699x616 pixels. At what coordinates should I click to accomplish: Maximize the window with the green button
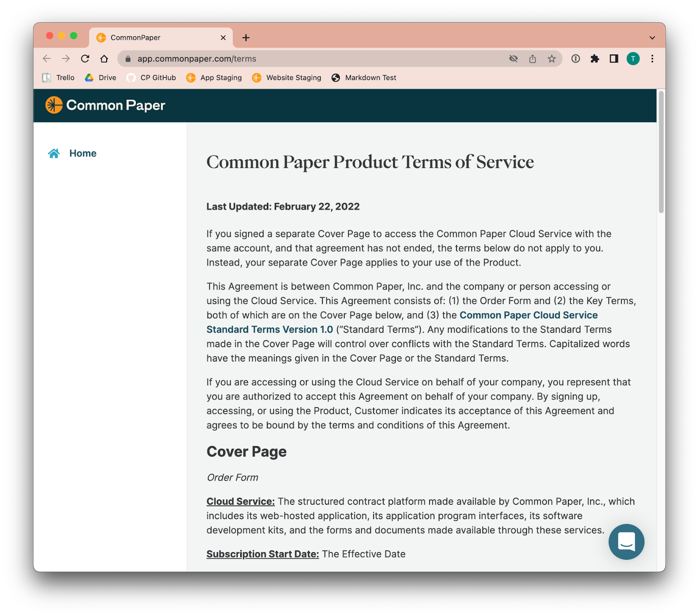tap(73, 36)
